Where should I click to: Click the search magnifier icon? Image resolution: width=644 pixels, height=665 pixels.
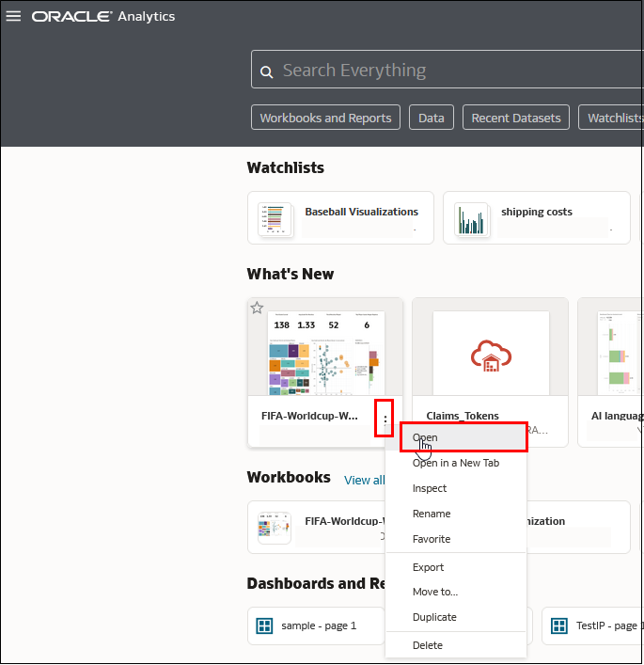[266, 71]
